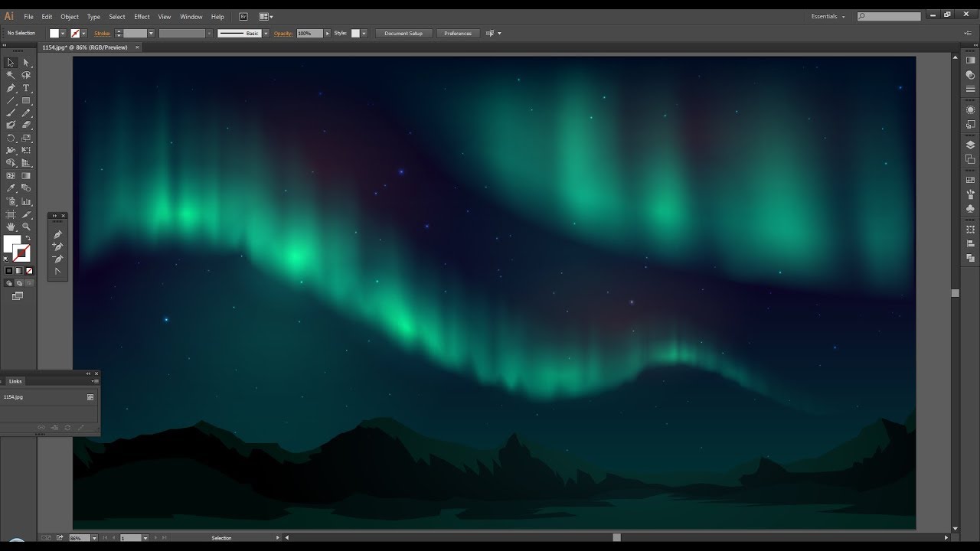Open the graphic Style dropdown
The height and width of the screenshot is (551, 980).
[x=364, y=33]
